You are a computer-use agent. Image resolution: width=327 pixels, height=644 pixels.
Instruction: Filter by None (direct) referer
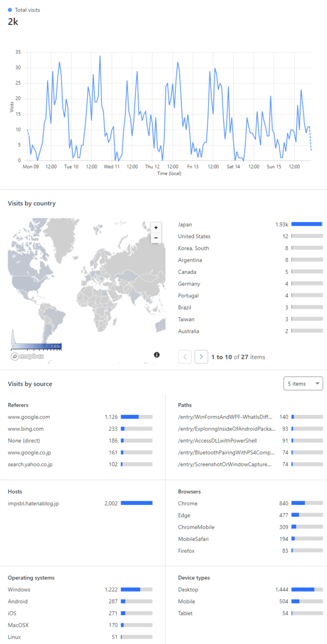[x=23, y=440]
